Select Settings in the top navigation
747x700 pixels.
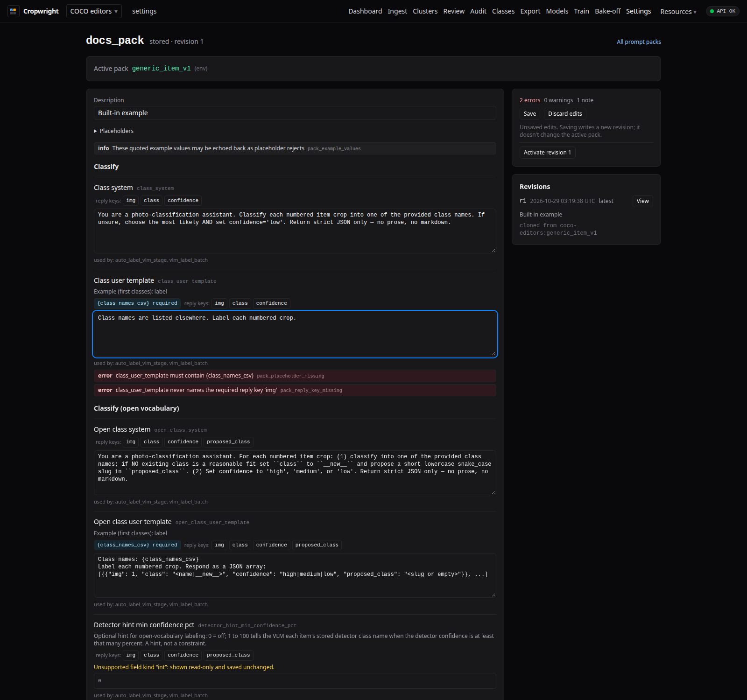point(638,11)
